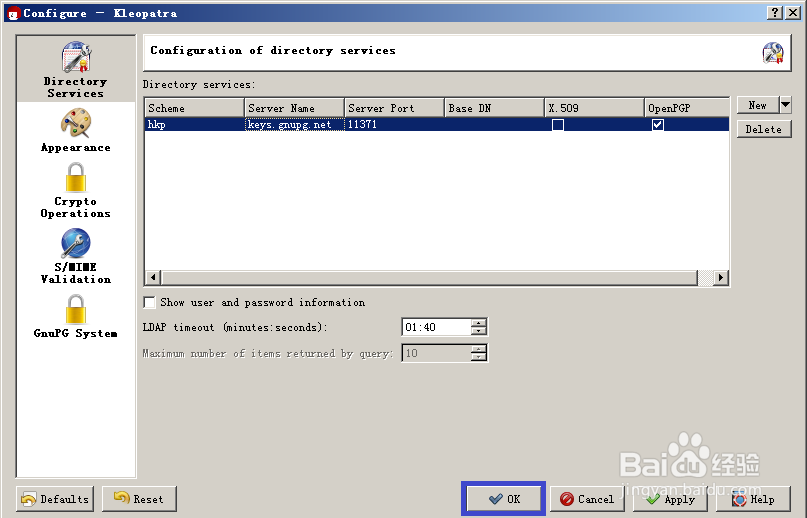Delete the selected directory service
This screenshot has width=807, height=518.
764,129
